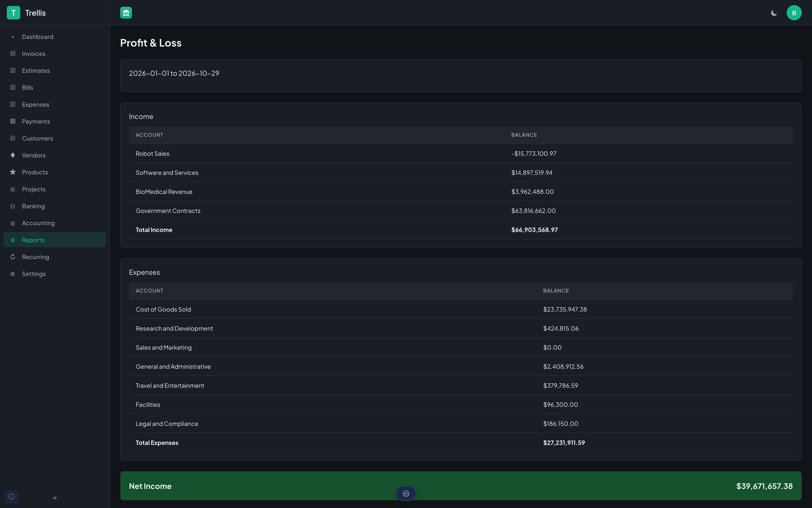The width and height of the screenshot is (812, 508).
Task: Click Legal and Compliance account
Action: click(x=167, y=424)
